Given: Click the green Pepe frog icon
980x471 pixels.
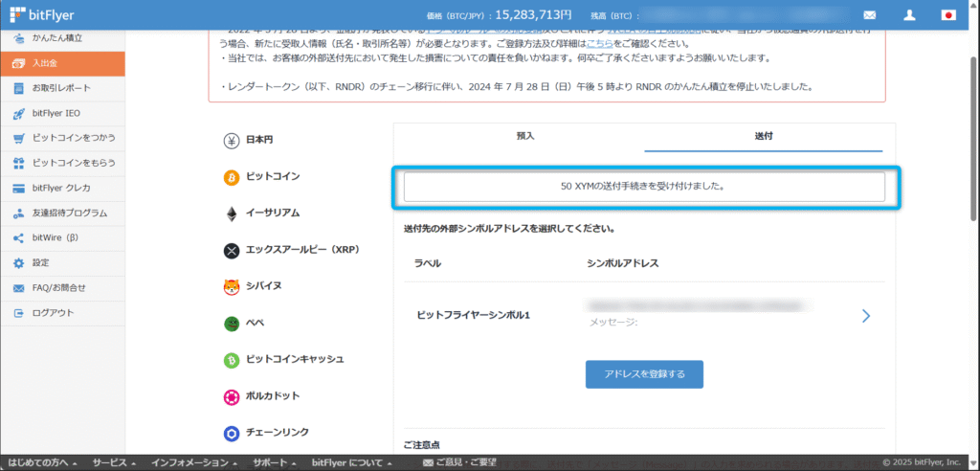Looking at the screenshot, I should 232,324.
